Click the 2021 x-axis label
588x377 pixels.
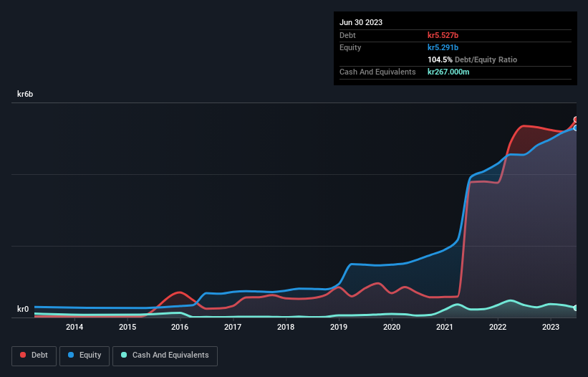(445, 327)
